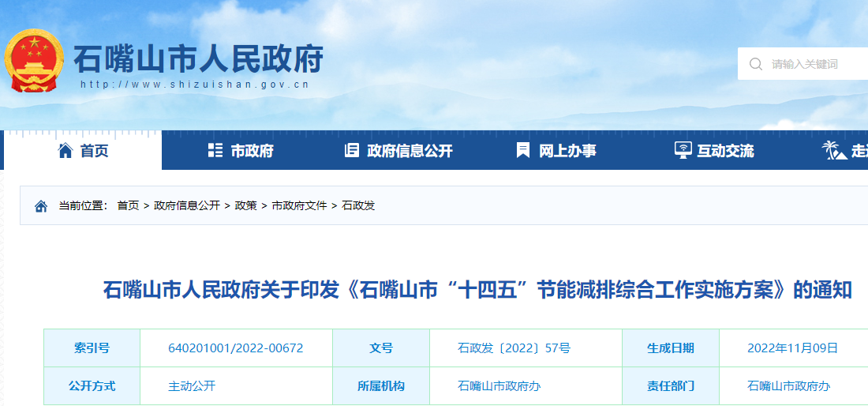
Task: Click the national emblem logo
Action: (x=34, y=62)
